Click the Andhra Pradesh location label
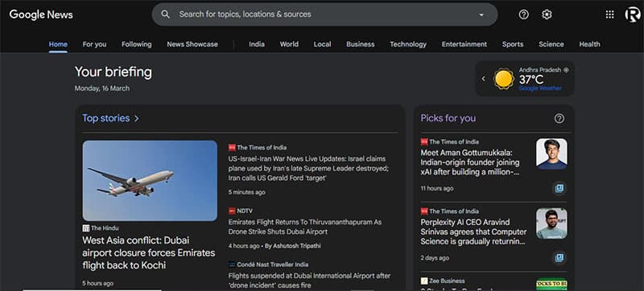The height and width of the screenshot is (291, 644). [x=539, y=70]
